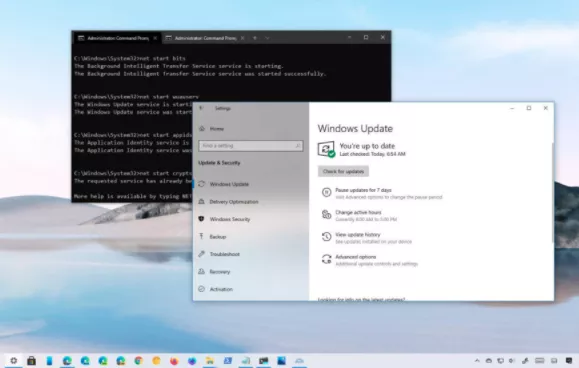The image size is (579, 368).
Task: Open the Action Center notification icon
Action: point(569,361)
